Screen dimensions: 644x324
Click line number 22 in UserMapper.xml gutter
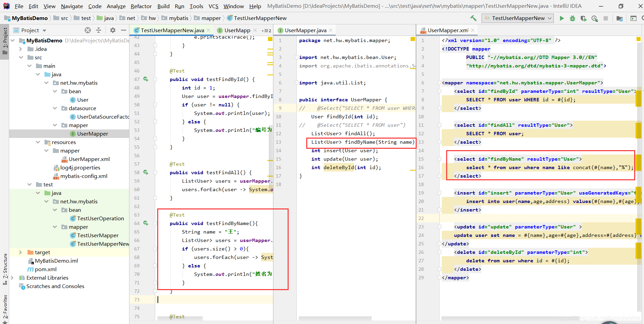point(421,218)
